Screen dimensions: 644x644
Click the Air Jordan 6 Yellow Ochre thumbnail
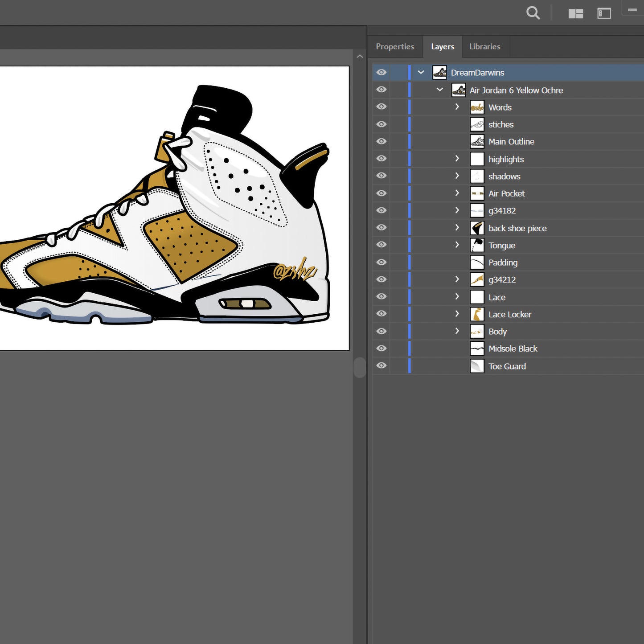459,90
